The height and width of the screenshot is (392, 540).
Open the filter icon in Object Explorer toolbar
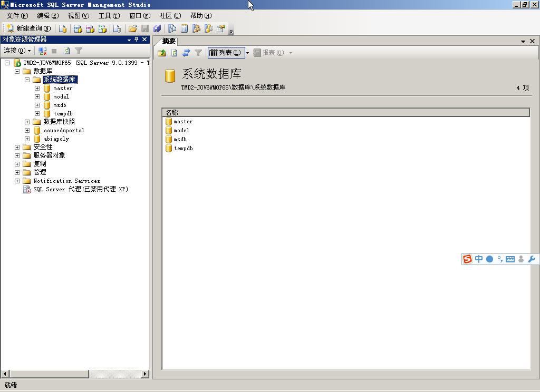(x=79, y=51)
